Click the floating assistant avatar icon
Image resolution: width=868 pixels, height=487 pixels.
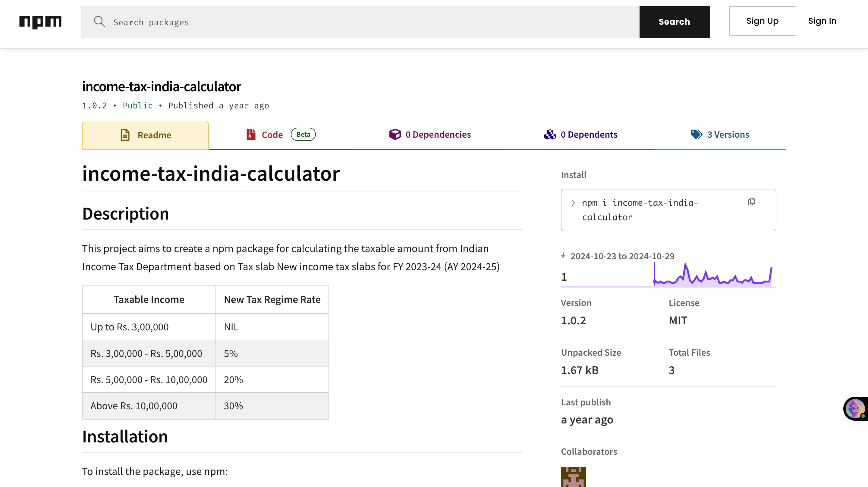click(855, 408)
